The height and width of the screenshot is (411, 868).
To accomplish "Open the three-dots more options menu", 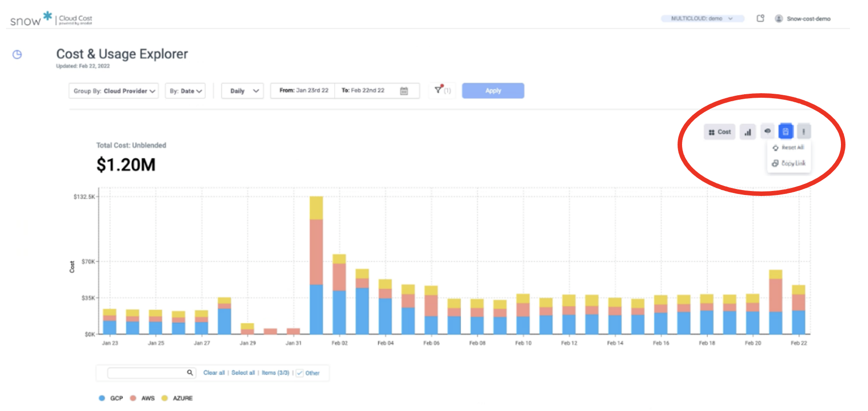I will [x=803, y=131].
